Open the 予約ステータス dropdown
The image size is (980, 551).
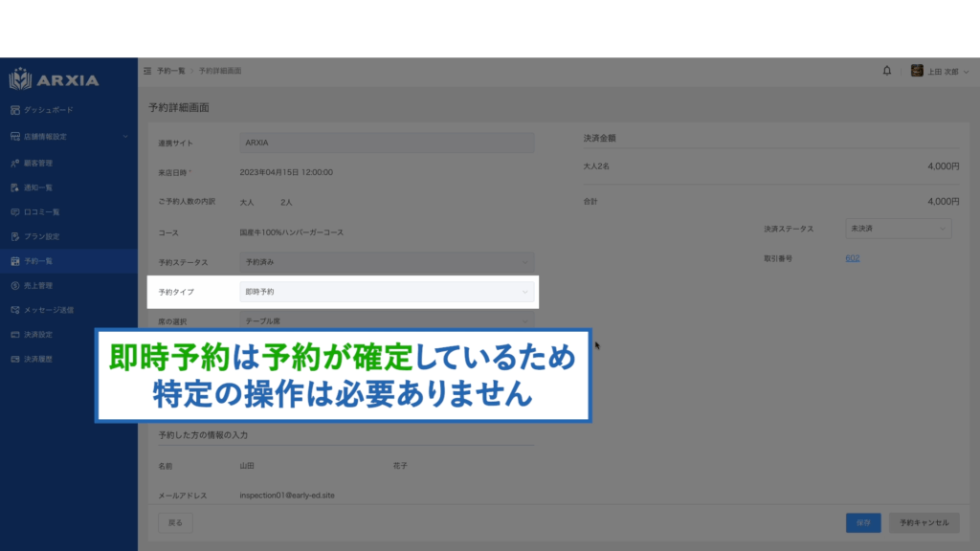(x=386, y=261)
